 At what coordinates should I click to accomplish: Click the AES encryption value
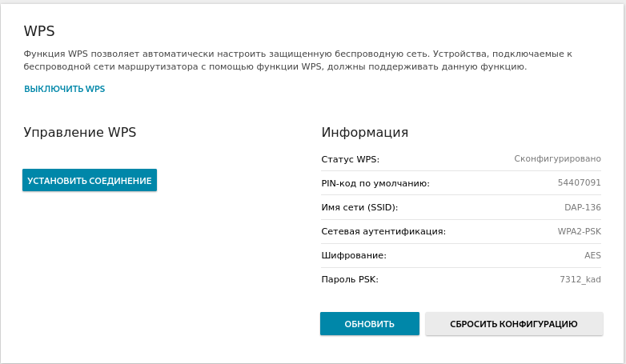click(x=592, y=255)
